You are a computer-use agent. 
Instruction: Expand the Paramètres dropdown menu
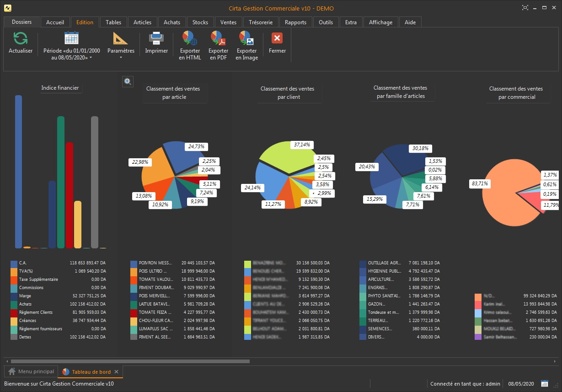click(121, 46)
